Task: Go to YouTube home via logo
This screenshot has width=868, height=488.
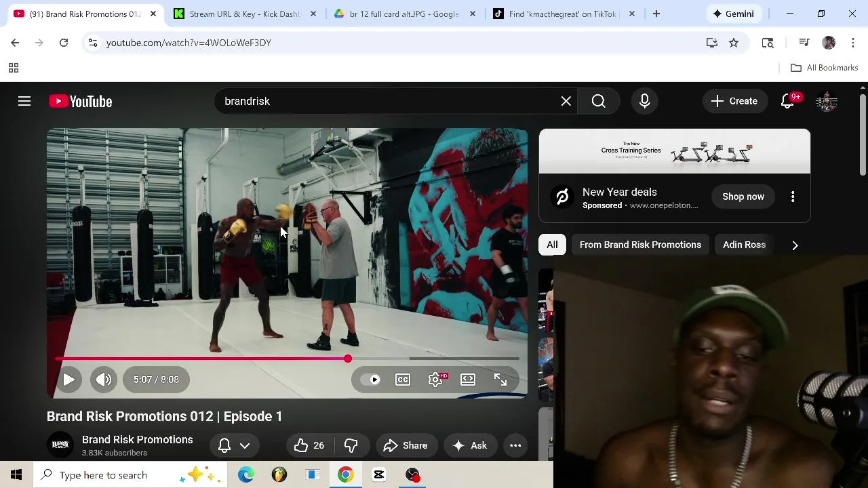Action: coord(80,101)
